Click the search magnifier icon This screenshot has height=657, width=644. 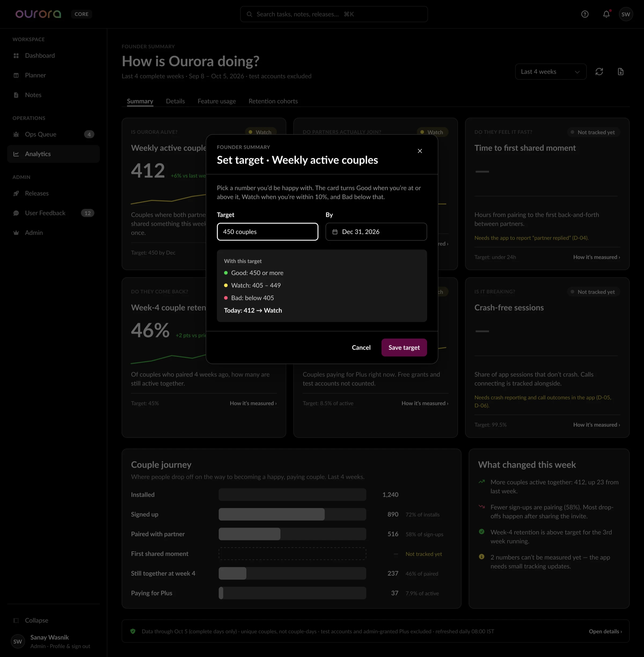tap(249, 14)
